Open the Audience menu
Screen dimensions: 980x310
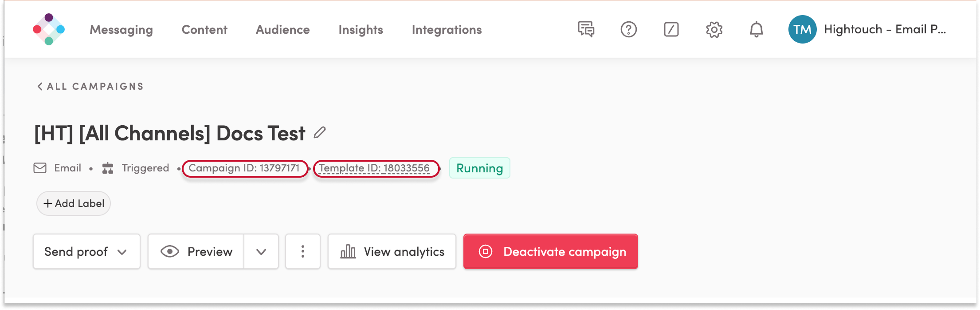click(x=282, y=29)
